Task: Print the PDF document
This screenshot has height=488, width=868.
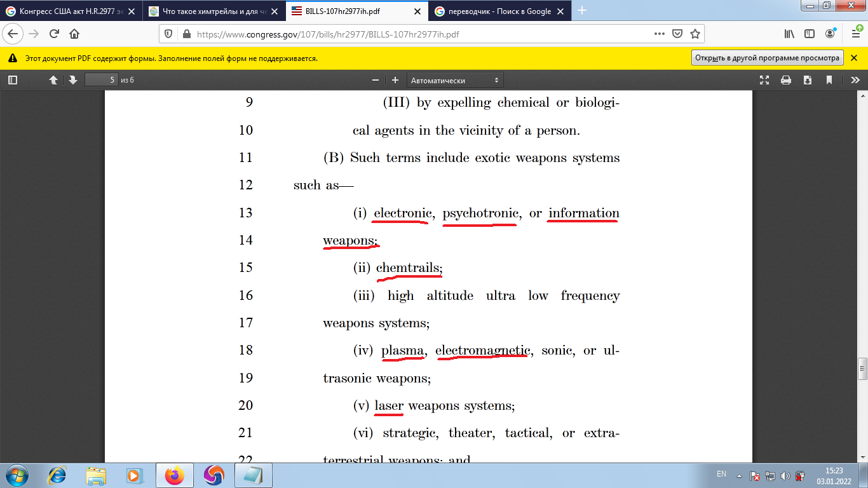Action: [786, 80]
